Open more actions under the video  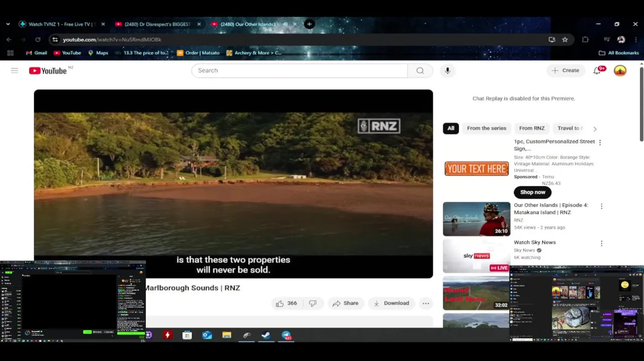pyautogui.click(x=426, y=303)
